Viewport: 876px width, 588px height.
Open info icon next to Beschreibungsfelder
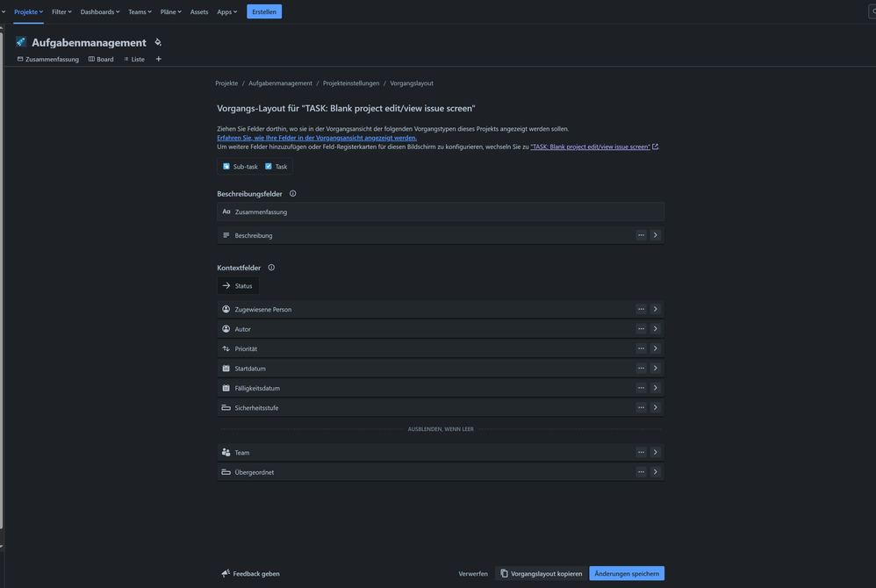[x=293, y=194]
